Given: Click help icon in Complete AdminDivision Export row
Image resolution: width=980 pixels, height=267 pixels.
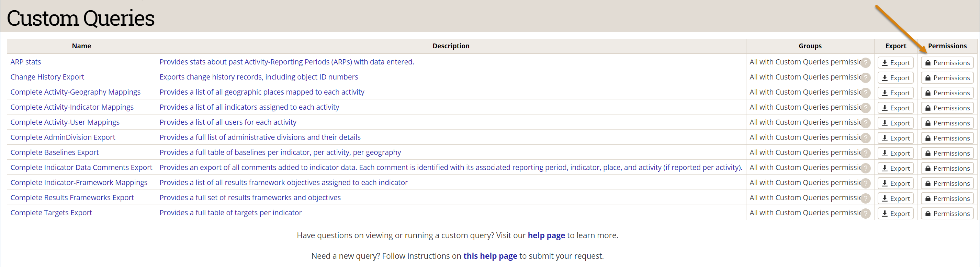Looking at the screenshot, I should click(x=866, y=138).
